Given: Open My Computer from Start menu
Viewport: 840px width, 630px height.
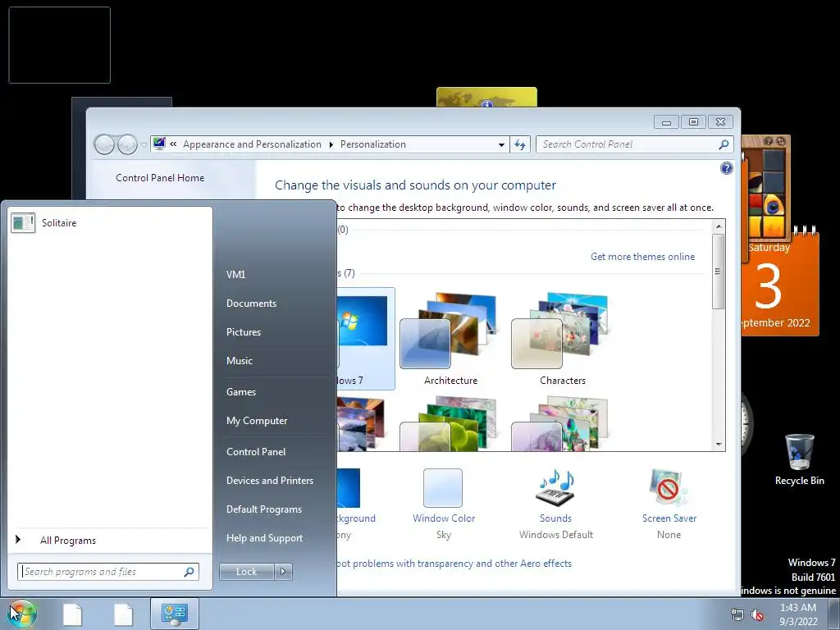Looking at the screenshot, I should coord(257,421).
